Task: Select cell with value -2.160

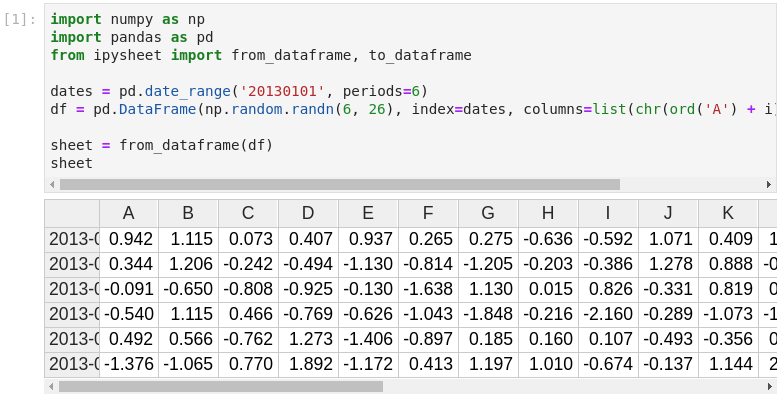Action: 608,315
